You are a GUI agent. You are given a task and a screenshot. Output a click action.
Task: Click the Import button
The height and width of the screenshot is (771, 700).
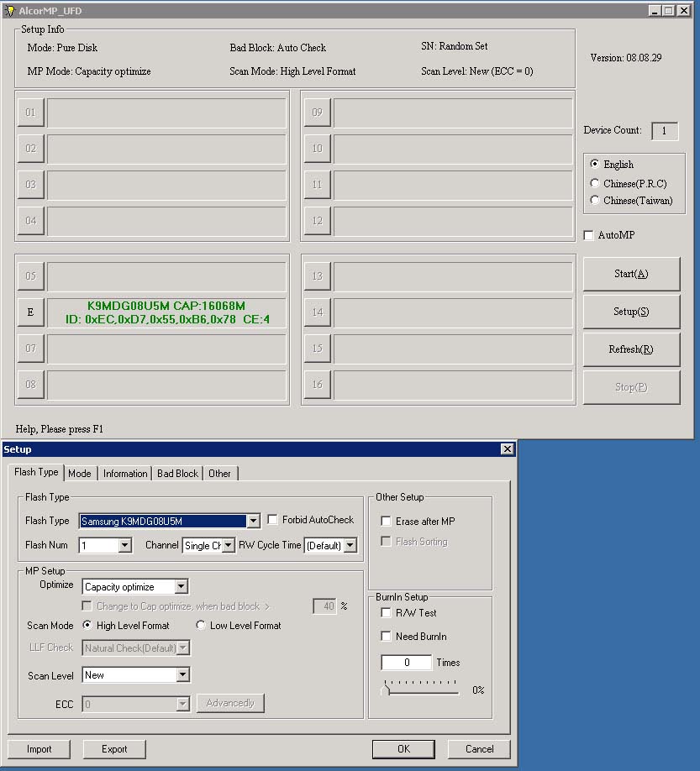39,749
